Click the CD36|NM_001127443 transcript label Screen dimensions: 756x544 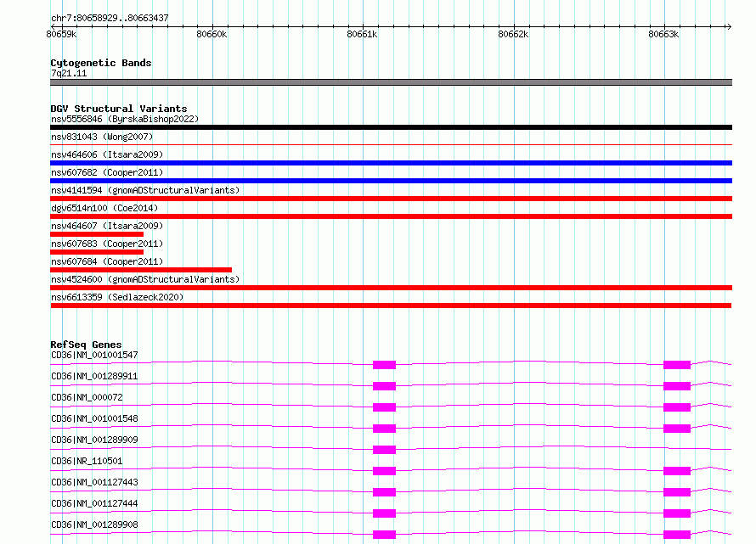[x=94, y=482]
